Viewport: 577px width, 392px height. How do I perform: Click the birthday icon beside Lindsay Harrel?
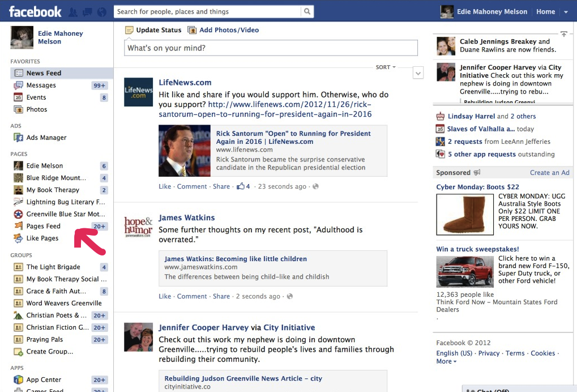(x=440, y=117)
